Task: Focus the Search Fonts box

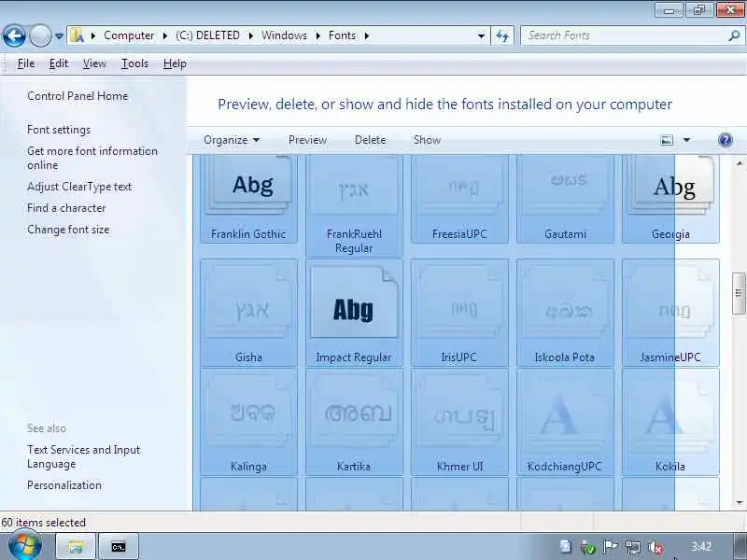Action: (x=626, y=35)
